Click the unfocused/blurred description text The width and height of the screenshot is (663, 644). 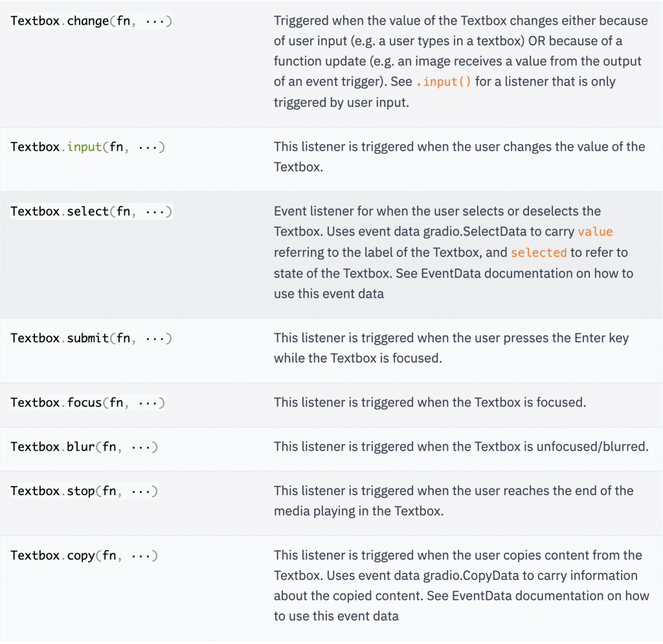click(x=461, y=447)
